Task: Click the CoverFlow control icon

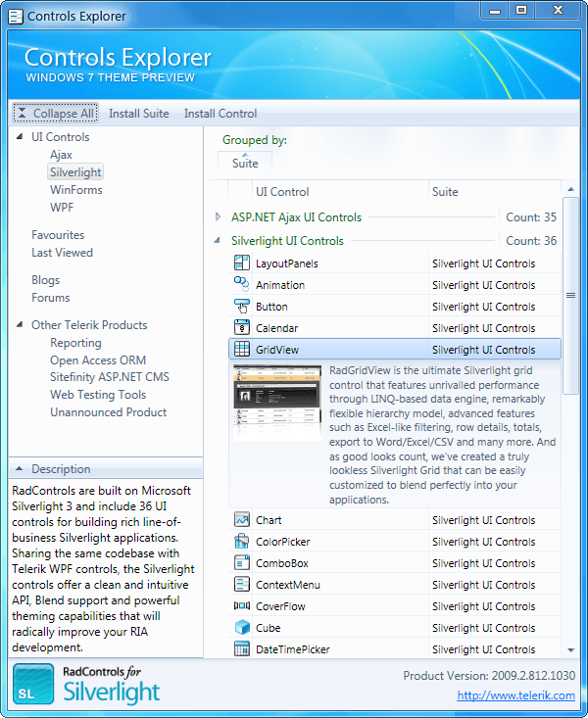Action: (241, 605)
